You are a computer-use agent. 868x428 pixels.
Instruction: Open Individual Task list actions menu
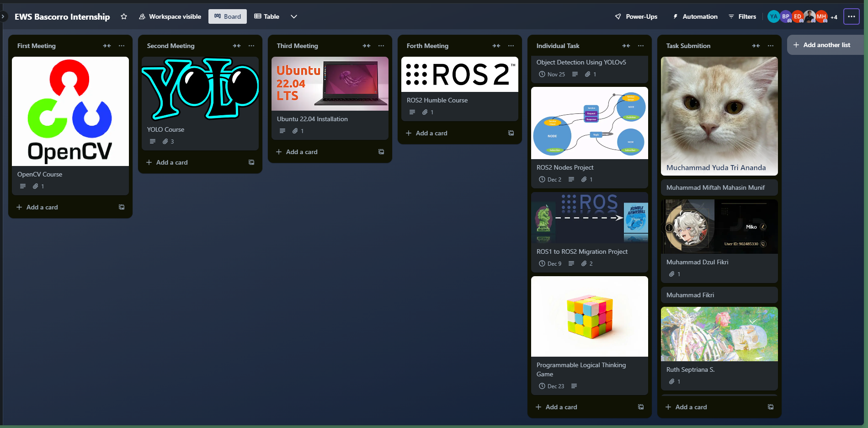pos(641,46)
